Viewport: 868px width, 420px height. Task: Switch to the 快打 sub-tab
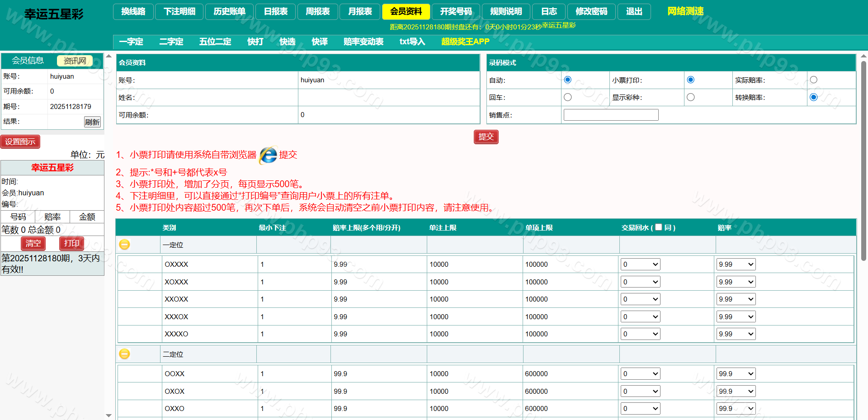coord(255,42)
